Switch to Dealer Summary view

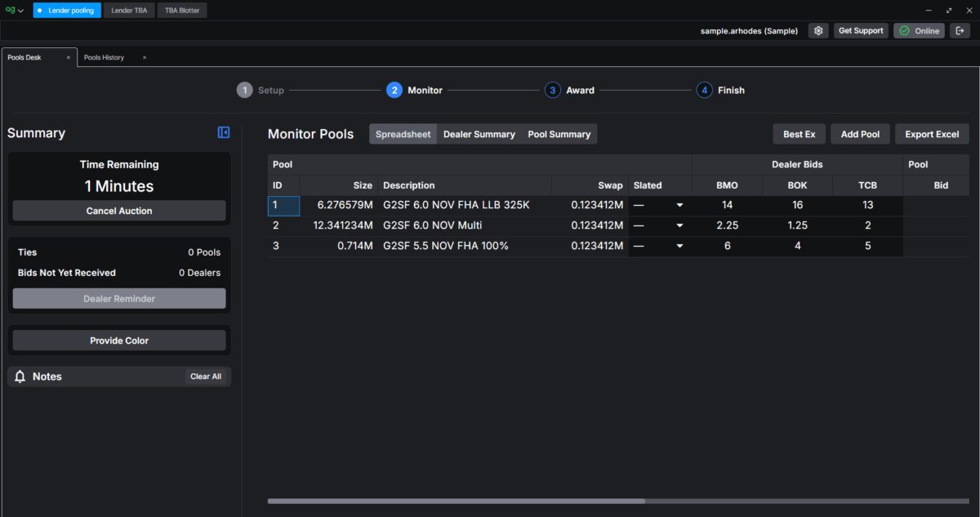tap(479, 134)
